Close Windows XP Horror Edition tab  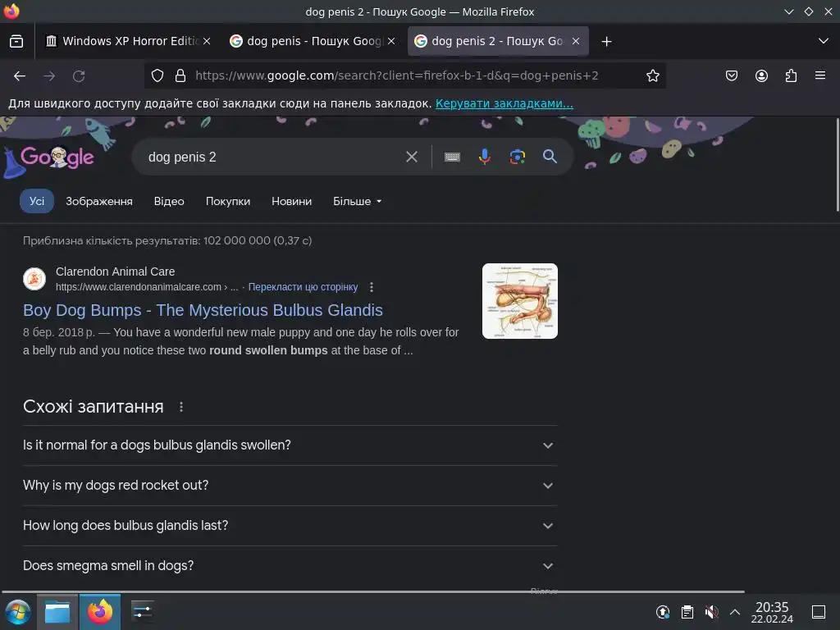(207, 41)
